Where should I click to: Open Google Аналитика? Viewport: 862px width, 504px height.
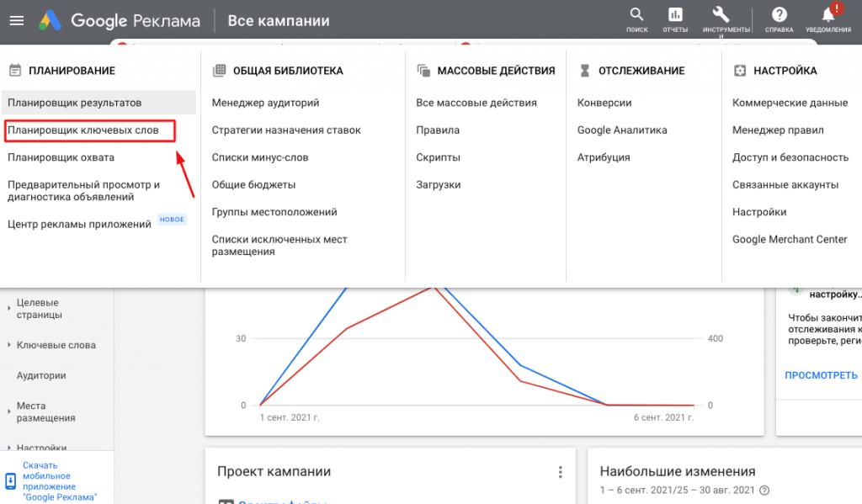click(x=622, y=130)
